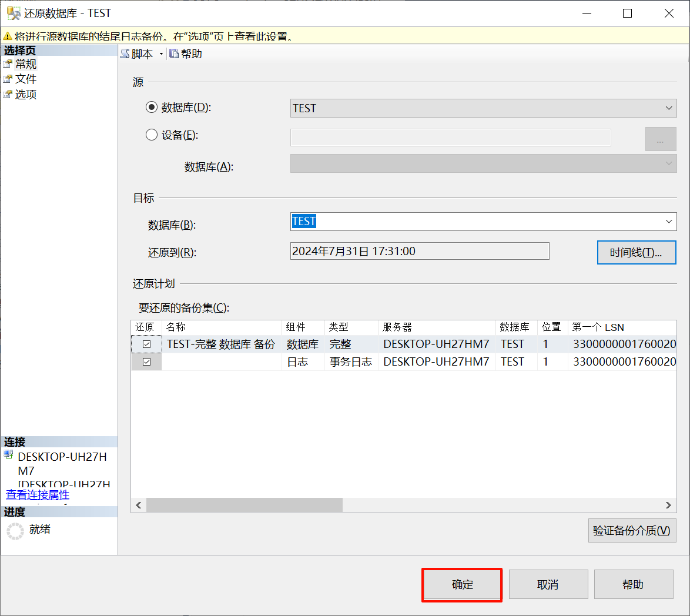Click the restore database window title icon
The height and width of the screenshot is (616, 690).
tap(13, 13)
